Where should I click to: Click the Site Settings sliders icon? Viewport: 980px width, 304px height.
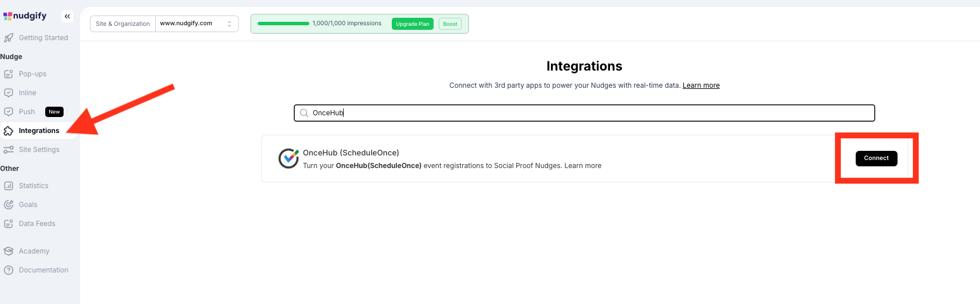pos(9,150)
